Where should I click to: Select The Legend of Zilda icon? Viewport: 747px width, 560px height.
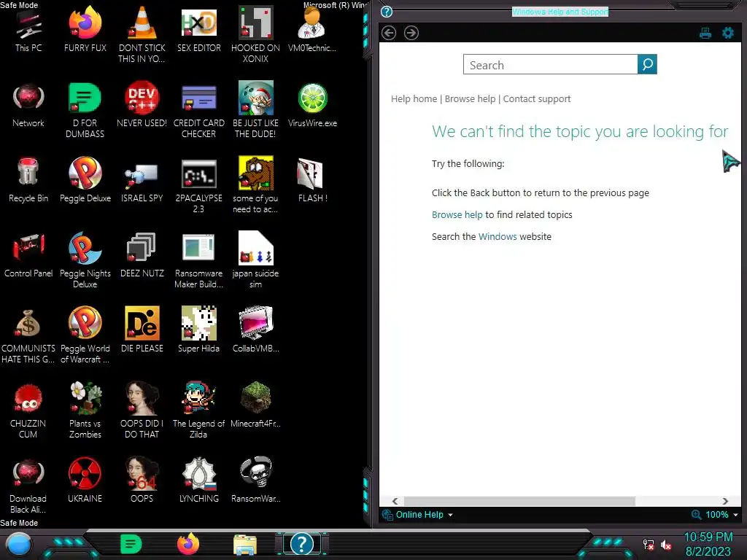pos(198,411)
